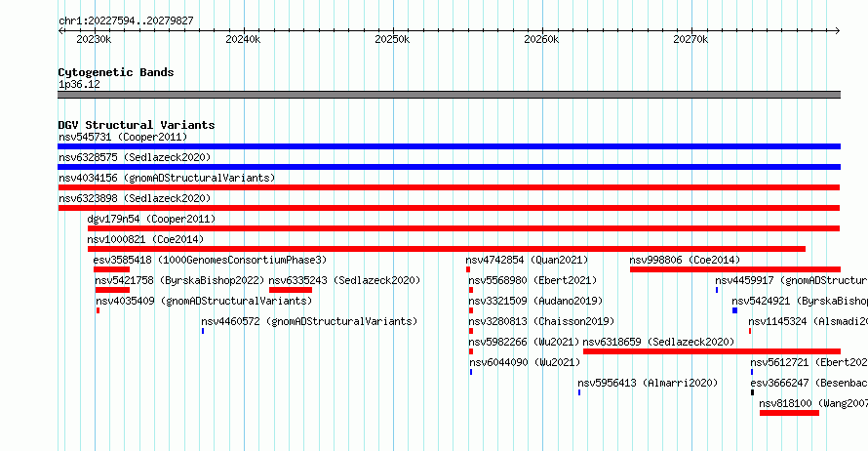Open nsv6044090 (Wu2021) variant
868x451 pixels.
[x=525, y=362]
